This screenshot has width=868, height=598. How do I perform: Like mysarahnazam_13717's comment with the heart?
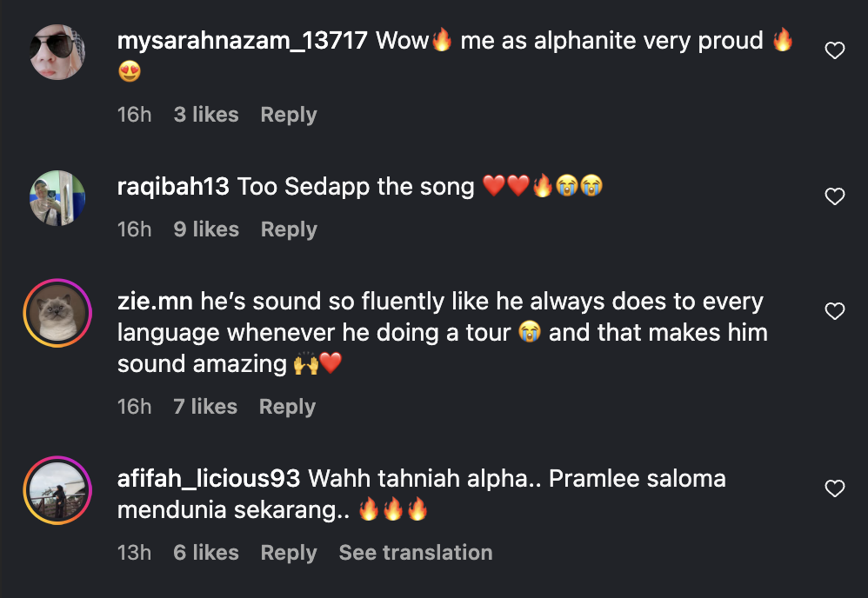click(x=834, y=51)
